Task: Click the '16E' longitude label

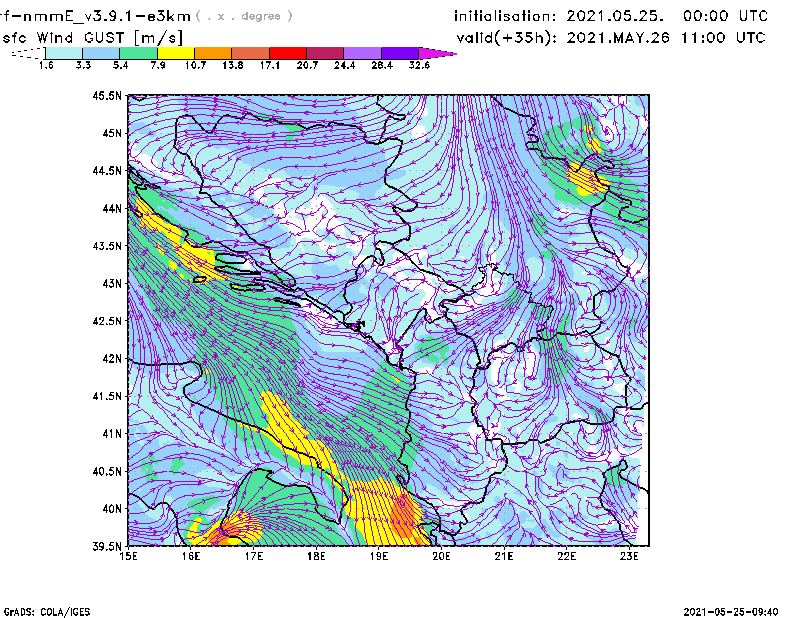Action: pos(191,556)
